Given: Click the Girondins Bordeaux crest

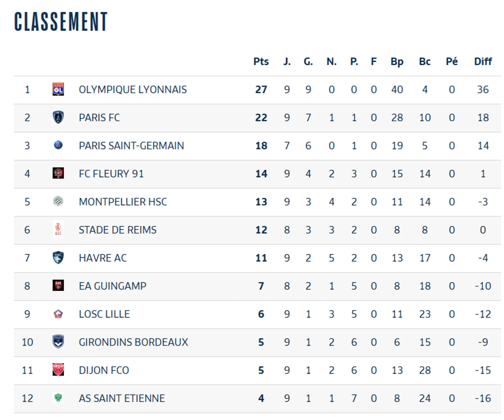Looking at the screenshot, I should tap(58, 342).
